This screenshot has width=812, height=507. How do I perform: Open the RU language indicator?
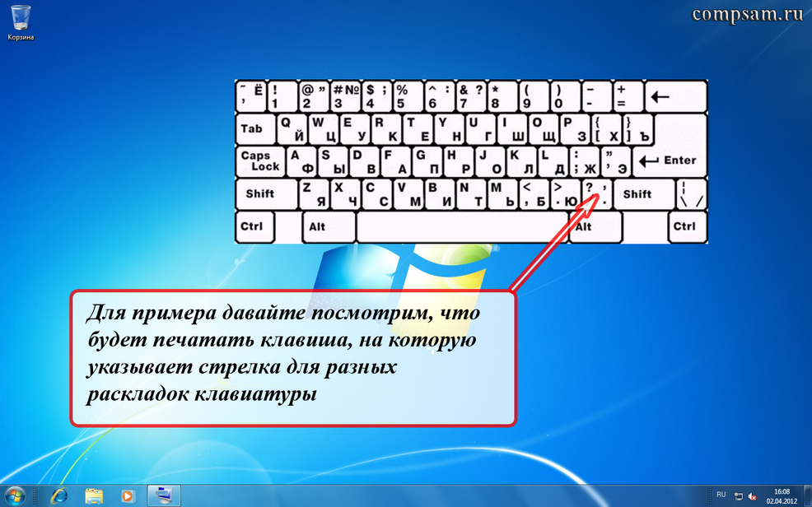tap(721, 495)
